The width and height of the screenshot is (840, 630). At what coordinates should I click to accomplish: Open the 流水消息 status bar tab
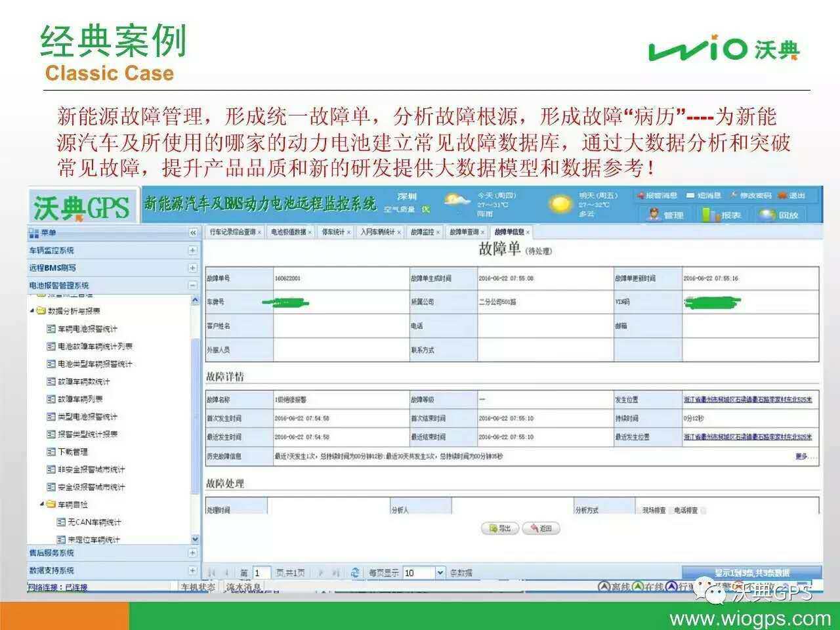point(244,587)
